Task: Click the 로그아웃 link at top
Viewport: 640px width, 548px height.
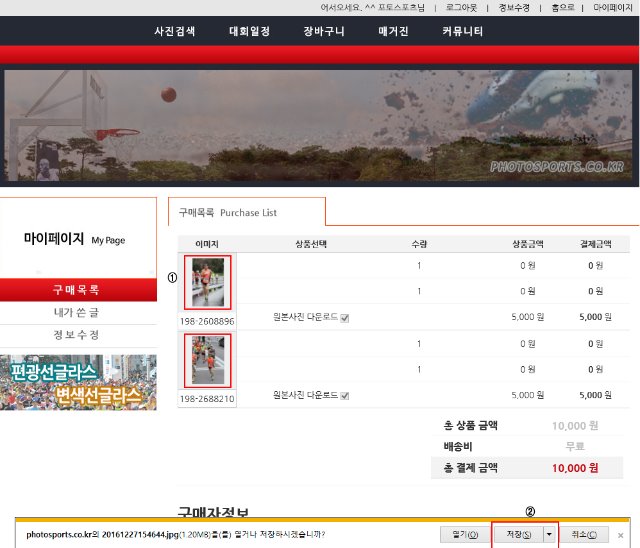Action: point(462,7)
